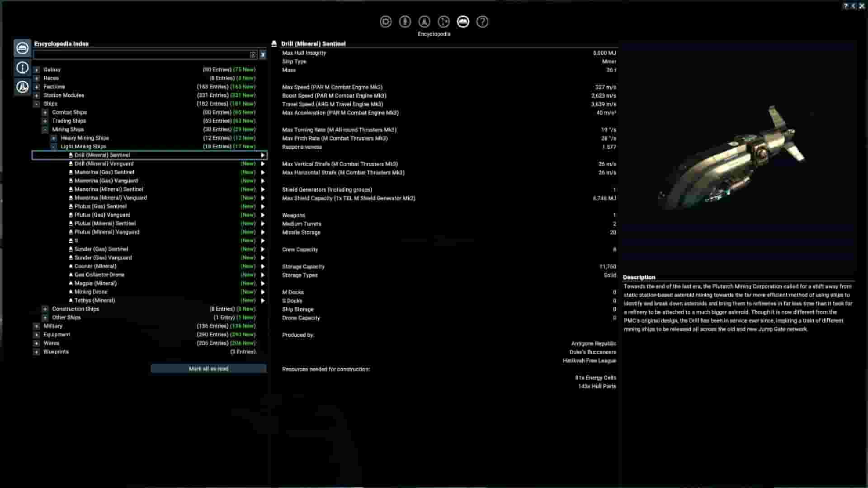The image size is (868, 488).
Task: Open the info sidebar icon below Encyclopedia
Action: (x=22, y=67)
